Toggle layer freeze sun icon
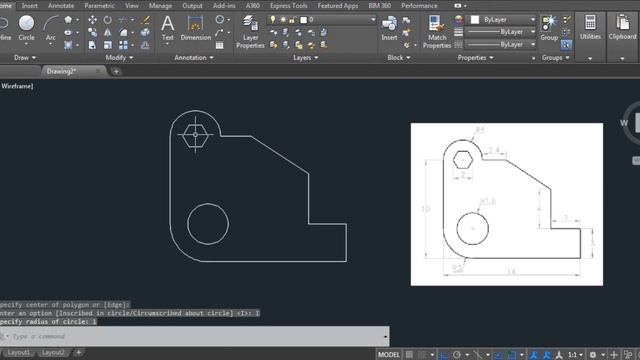 click(282, 19)
